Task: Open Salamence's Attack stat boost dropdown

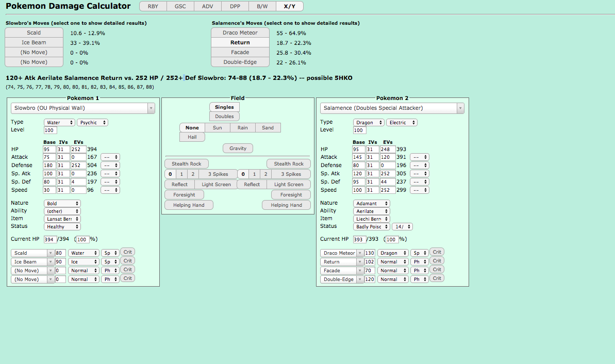Action: [420, 157]
